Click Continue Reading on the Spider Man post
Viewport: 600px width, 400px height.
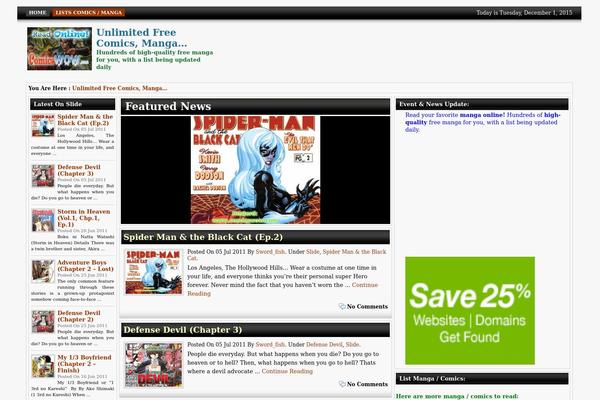(365, 285)
